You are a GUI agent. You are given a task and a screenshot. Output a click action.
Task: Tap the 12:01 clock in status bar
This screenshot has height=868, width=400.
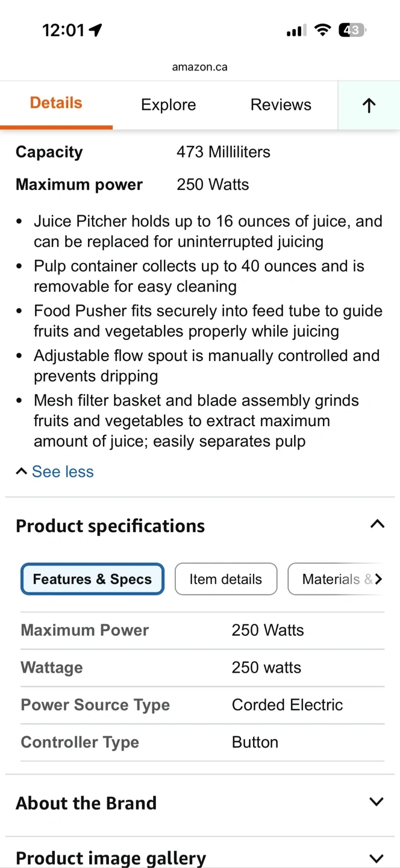coord(63,30)
